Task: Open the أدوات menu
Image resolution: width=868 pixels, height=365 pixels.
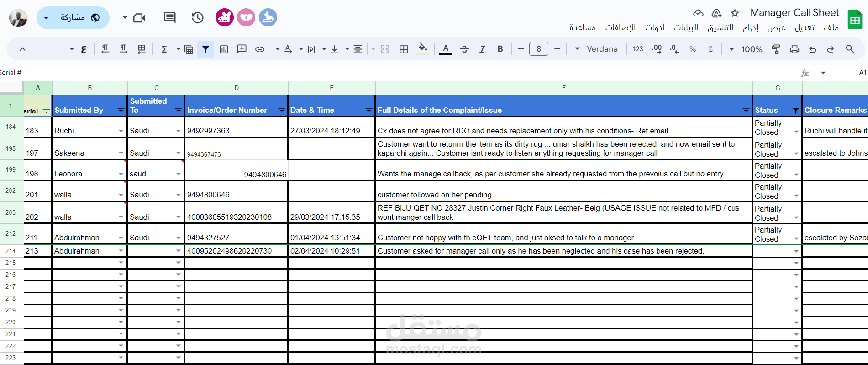Action: coord(655,27)
